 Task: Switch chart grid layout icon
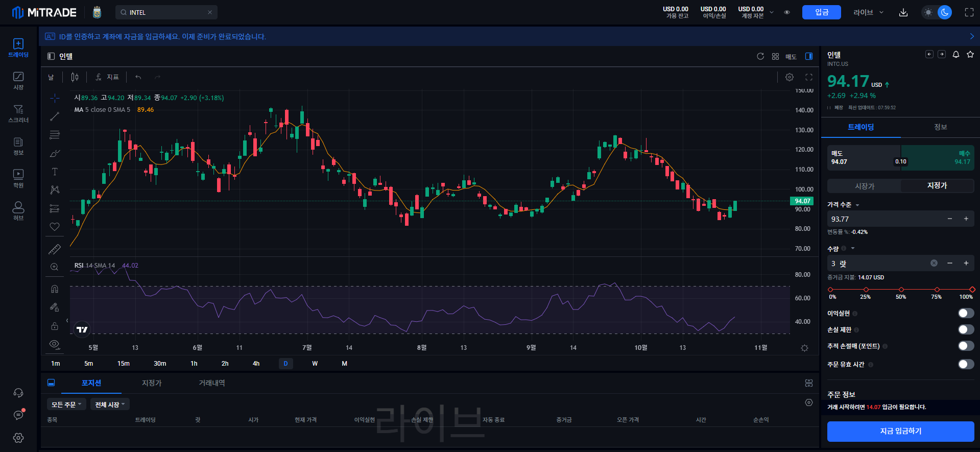tap(775, 56)
